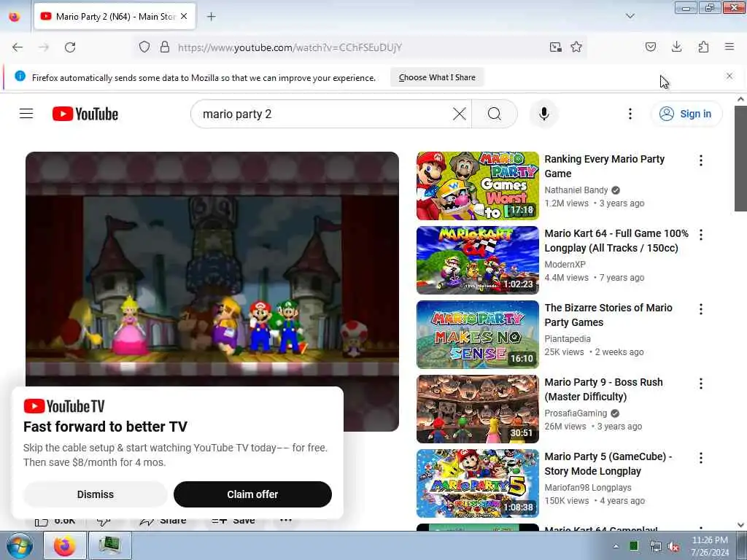The width and height of the screenshot is (747, 560).
Task: Dismiss the YouTube TV offer
Action: (96, 494)
